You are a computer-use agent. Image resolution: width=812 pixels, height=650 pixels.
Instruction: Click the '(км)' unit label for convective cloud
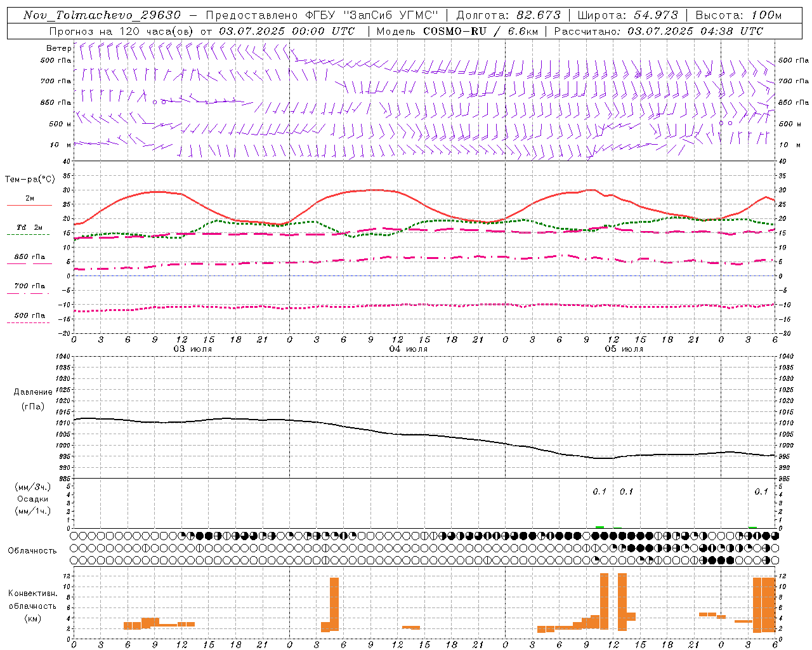(32, 618)
